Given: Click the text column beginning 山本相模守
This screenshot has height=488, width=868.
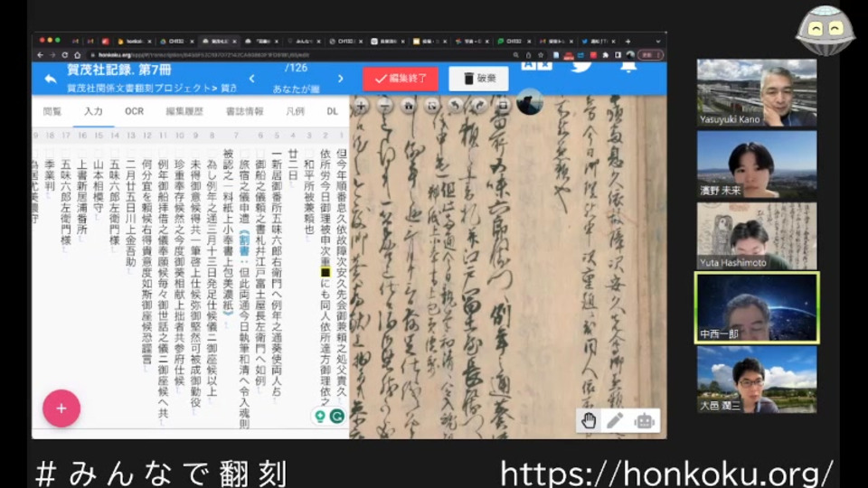Looking at the screenshot, I should pos(99,186).
